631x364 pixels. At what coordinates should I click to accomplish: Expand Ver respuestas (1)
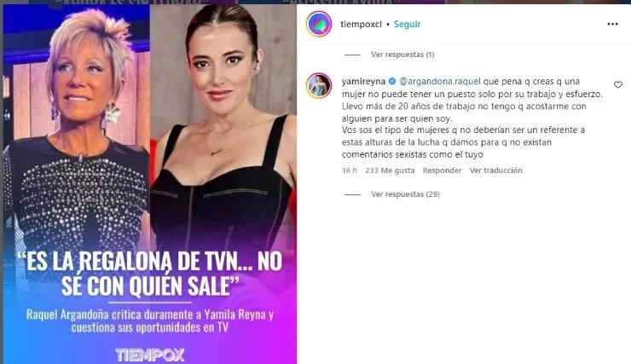coord(402,55)
